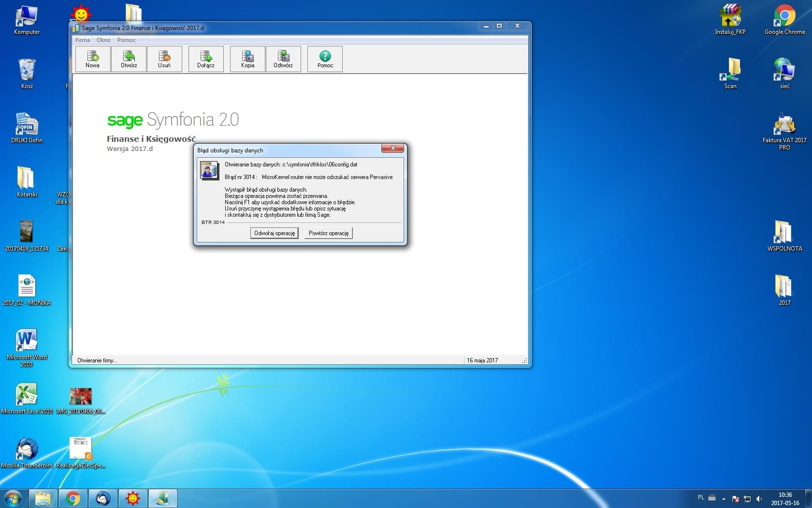Open the Pomoc menu in menu bar
Image resolution: width=812 pixels, height=508 pixels.
[127, 40]
